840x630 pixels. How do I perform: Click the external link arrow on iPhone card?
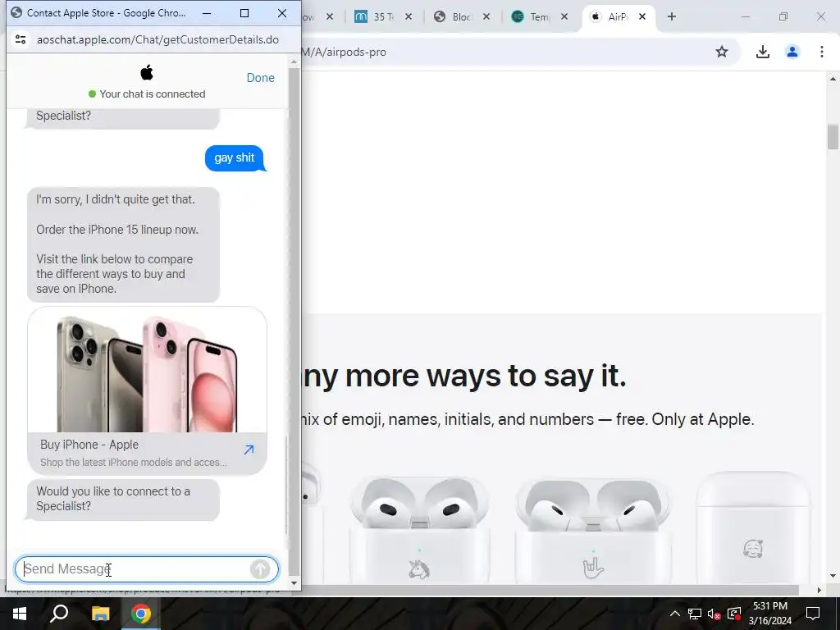click(249, 450)
